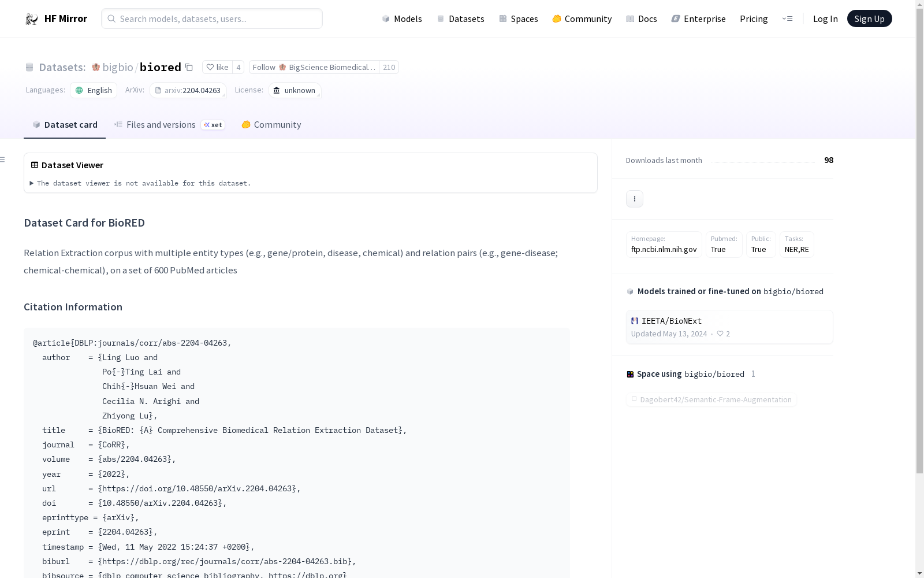Switch to Files and versions tab
The width and height of the screenshot is (924, 578).
pos(169,125)
